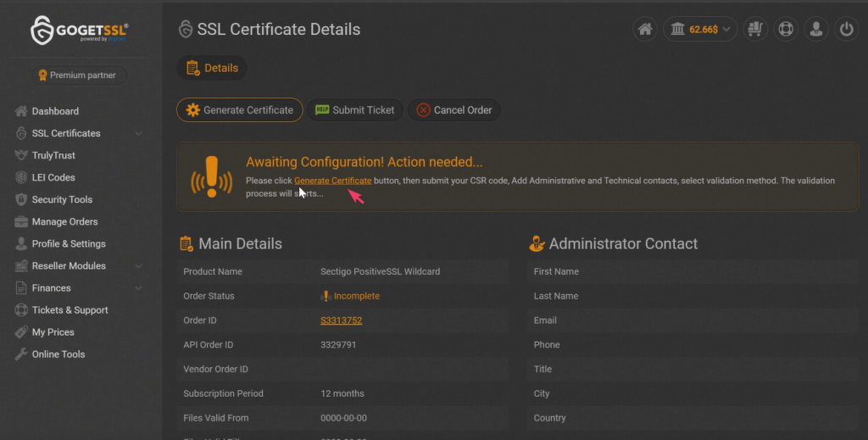This screenshot has width=868, height=440.
Task: Open the user profile icon in top bar
Action: tap(816, 30)
